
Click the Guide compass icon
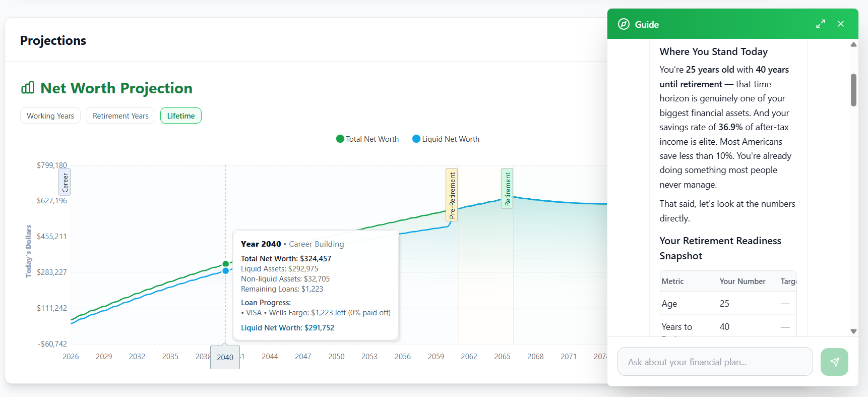pyautogui.click(x=624, y=24)
